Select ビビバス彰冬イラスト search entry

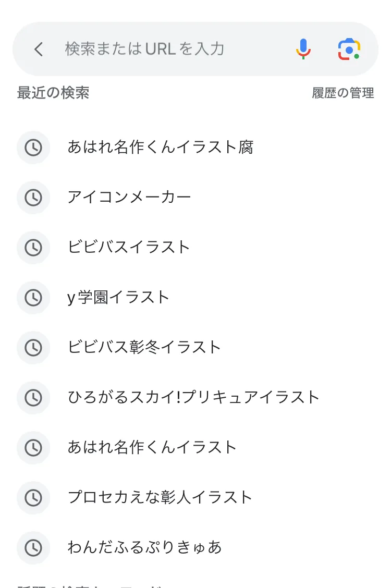click(195, 348)
